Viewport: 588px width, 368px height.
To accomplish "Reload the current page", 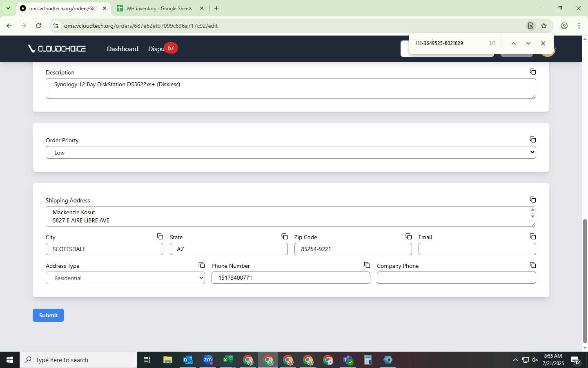I will click(38, 26).
